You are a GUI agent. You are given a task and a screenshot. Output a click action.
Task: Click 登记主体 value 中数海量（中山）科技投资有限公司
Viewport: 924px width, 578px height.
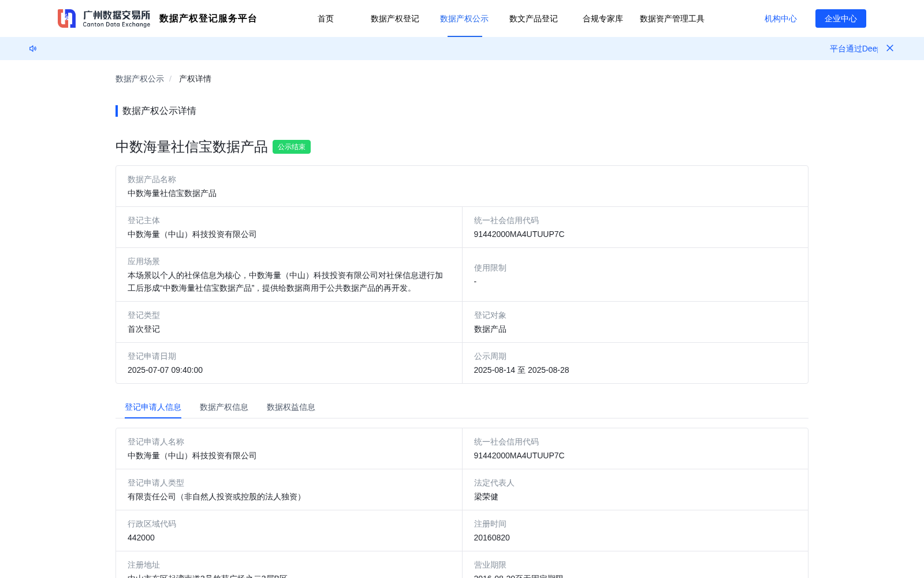192,234
